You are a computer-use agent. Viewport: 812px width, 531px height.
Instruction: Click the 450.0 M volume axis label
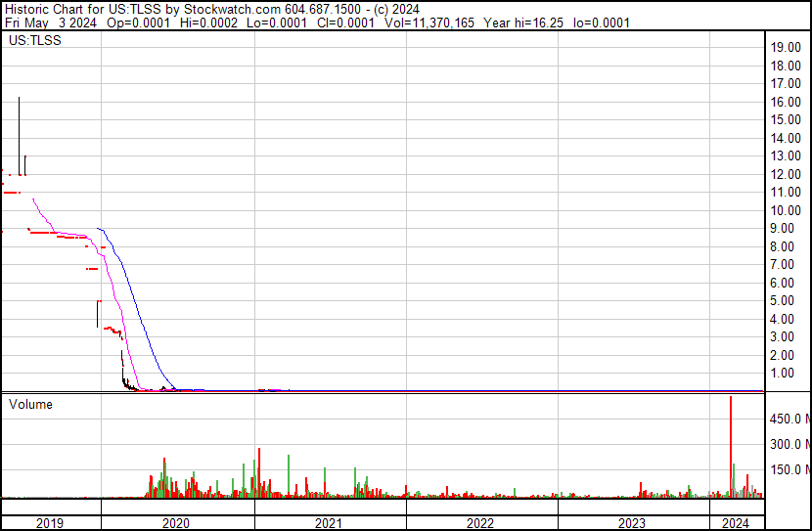click(x=789, y=420)
